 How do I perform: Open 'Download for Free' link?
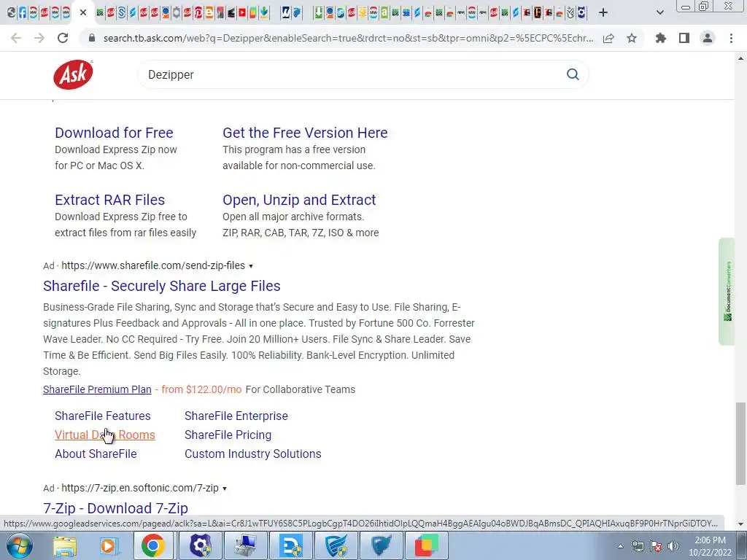[x=114, y=133]
